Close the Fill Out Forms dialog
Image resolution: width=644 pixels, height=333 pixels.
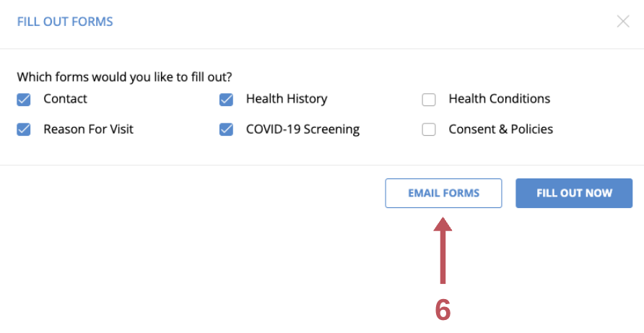point(623,22)
